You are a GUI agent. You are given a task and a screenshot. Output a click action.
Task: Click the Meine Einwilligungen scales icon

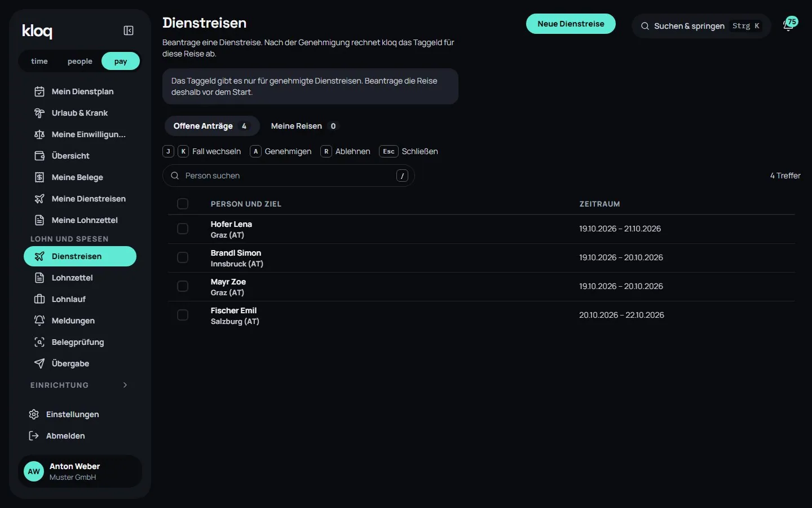[39, 134]
